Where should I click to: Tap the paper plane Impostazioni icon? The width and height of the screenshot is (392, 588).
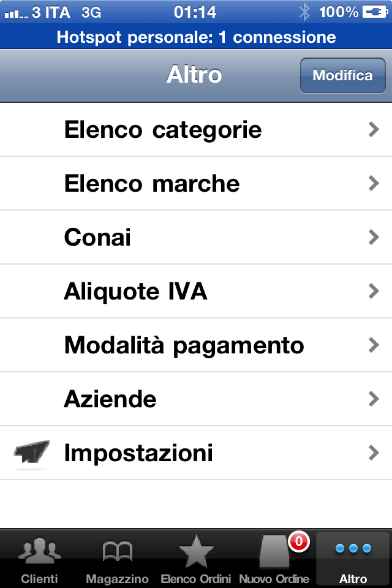click(31, 453)
